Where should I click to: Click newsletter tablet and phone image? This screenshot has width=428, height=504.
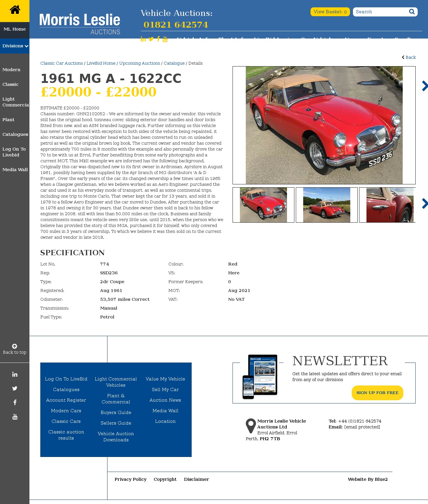pos(260,377)
